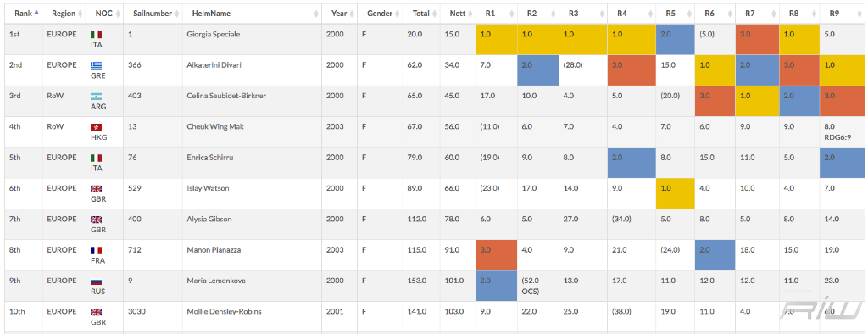Sort by Sailnumber column header
The height and width of the screenshot is (334, 868).
(153, 14)
